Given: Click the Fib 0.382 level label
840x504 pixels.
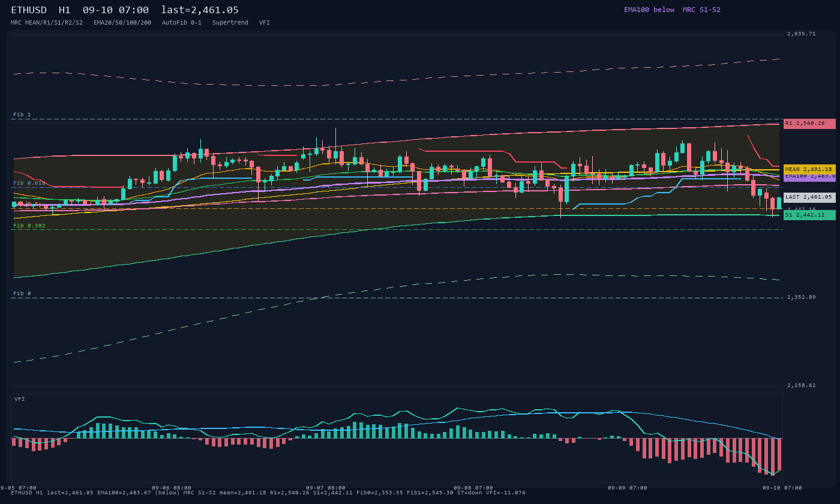Looking at the screenshot, I should (29, 226).
